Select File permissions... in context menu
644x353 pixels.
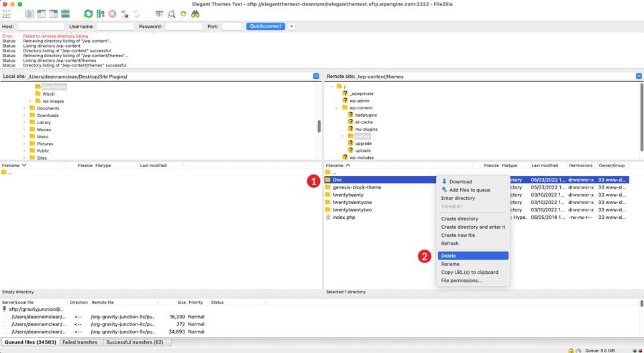pyautogui.click(x=461, y=281)
